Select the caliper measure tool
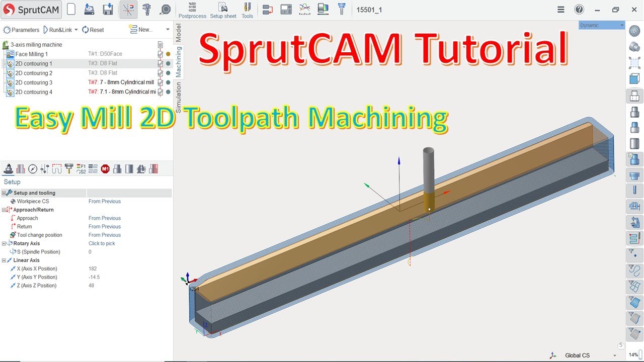 pyautogui.click(x=147, y=10)
